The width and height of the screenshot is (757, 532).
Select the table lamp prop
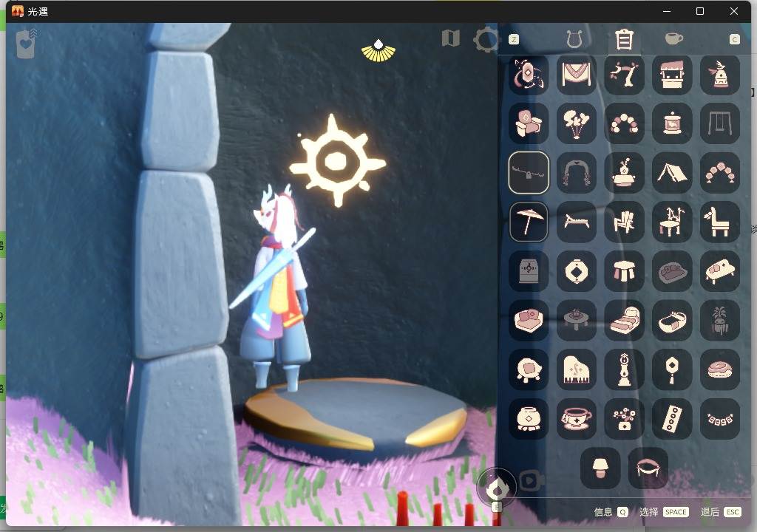coord(600,468)
